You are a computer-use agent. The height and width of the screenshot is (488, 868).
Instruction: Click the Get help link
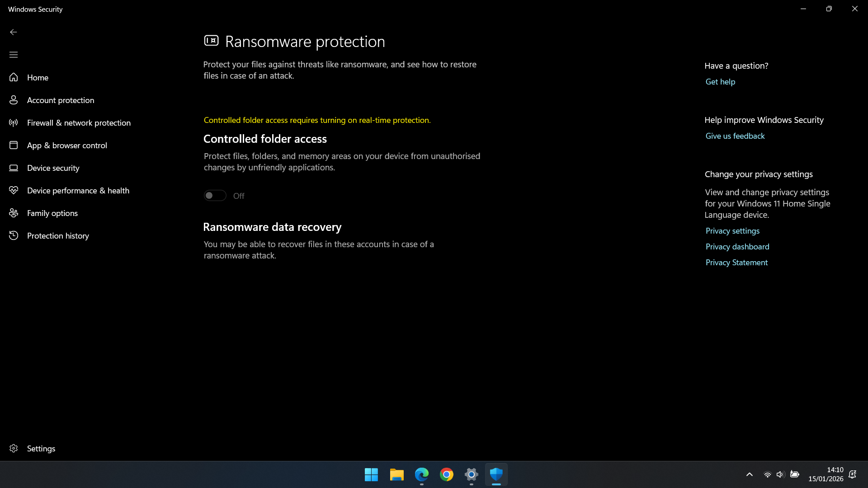[720, 82]
